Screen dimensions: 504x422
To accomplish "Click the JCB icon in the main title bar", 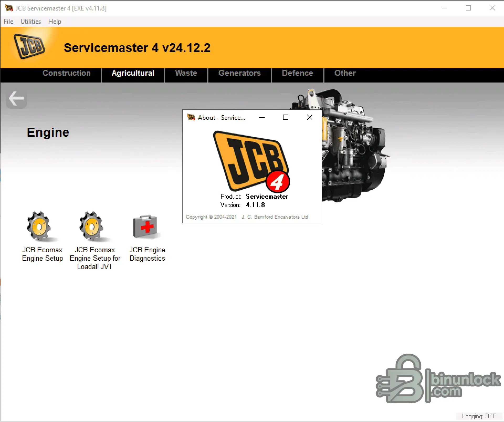I will point(9,8).
